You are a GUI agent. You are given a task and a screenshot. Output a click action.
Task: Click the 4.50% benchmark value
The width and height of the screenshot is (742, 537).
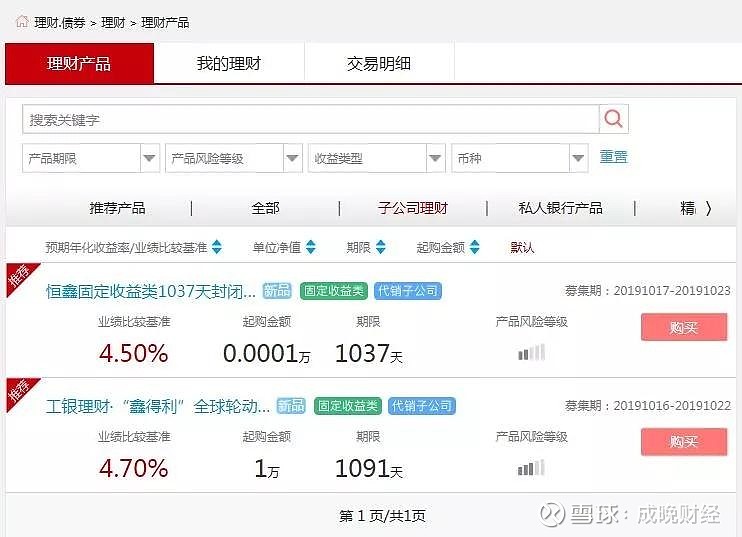[133, 353]
